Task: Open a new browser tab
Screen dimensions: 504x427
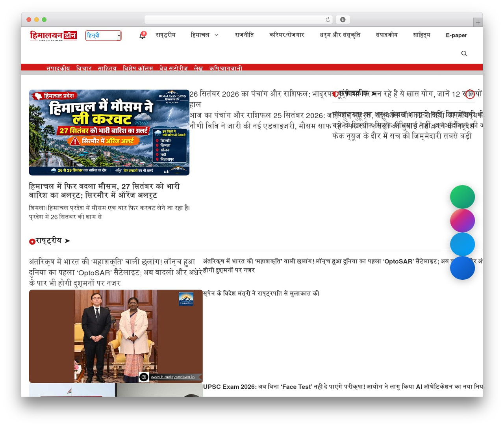Action: click(x=478, y=22)
